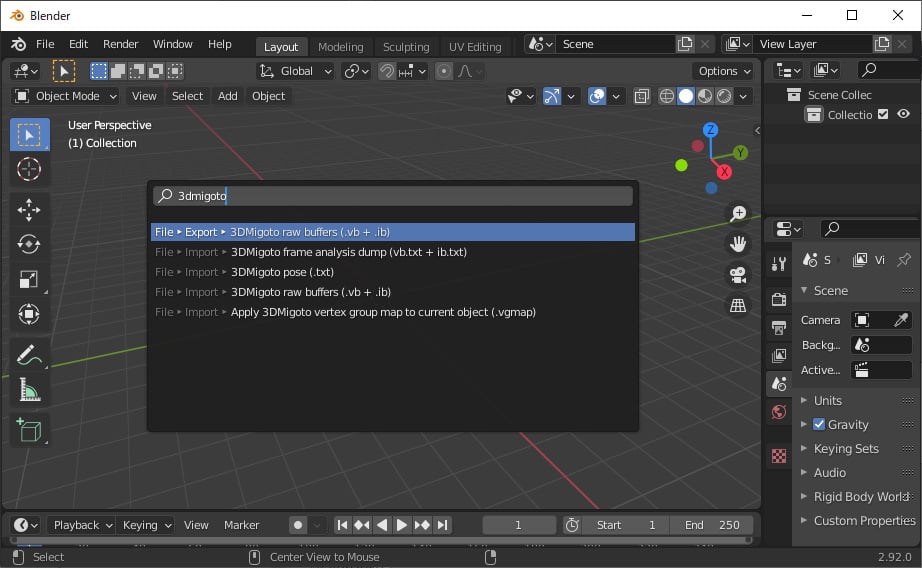This screenshot has height=568, width=922.
Task: Switch to the UV Editing workspace tab
Action: click(x=475, y=47)
